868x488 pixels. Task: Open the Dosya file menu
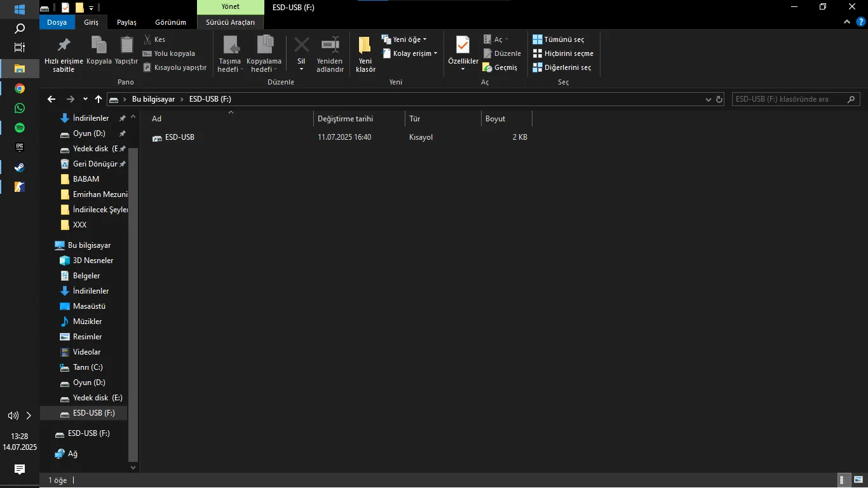coord(57,22)
